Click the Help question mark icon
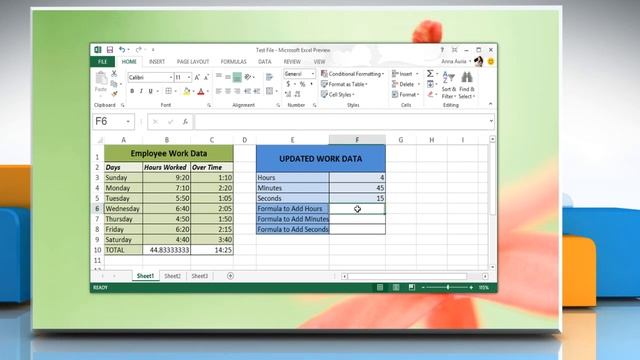640x360 pixels. pos(442,50)
